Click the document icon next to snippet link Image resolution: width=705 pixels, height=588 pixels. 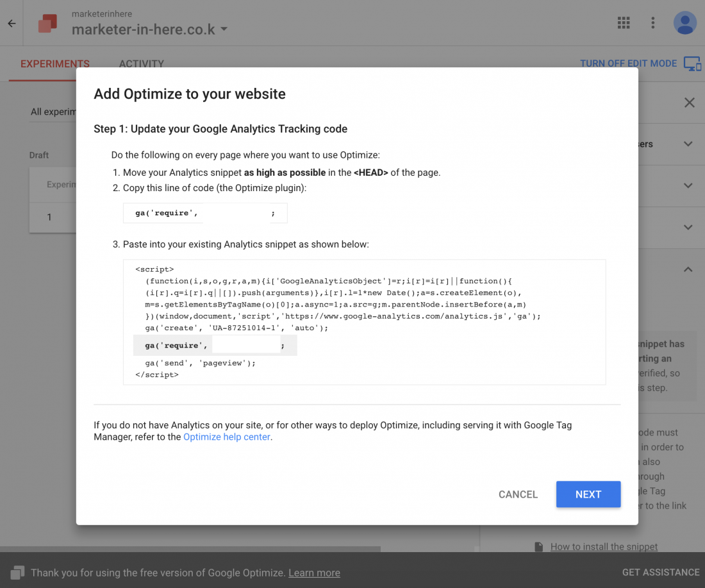[x=538, y=546]
